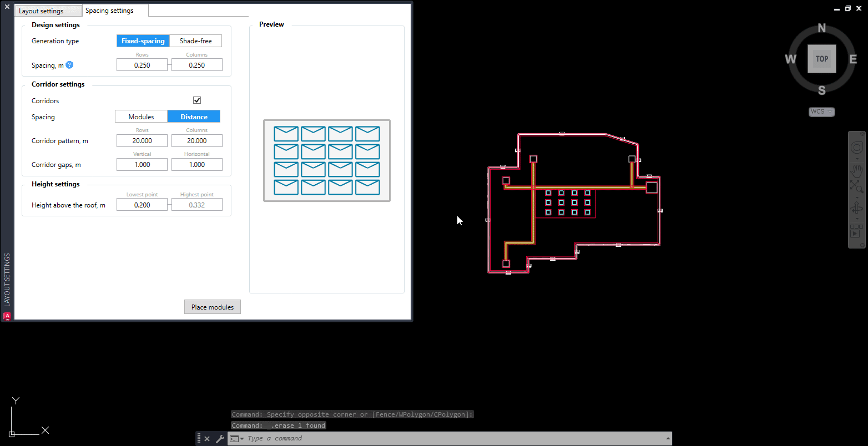This screenshot has width=868, height=446.
Task: Click the Design settings heading
Action: [55, 25]
